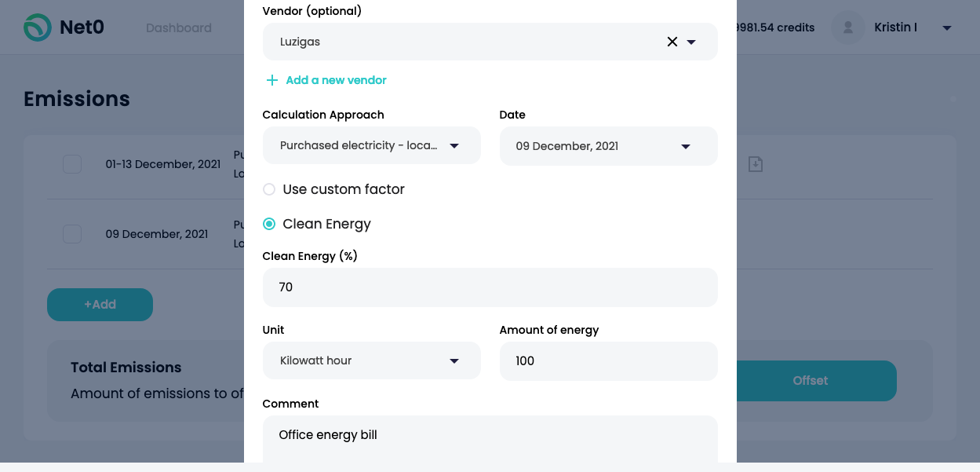Open the Date picker dropdown

click(x=608, y=146)
